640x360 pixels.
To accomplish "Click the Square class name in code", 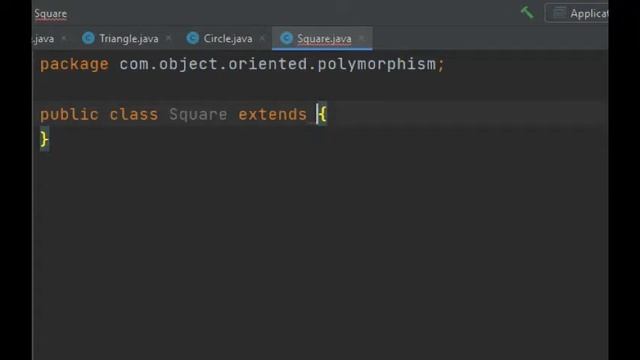I will click(x=198, y=115).
